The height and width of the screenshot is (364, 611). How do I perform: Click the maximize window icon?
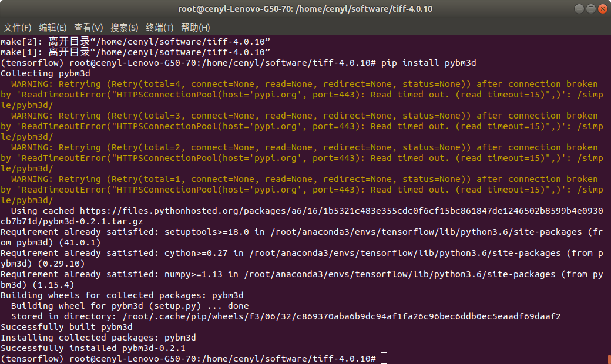click(590, 8)
